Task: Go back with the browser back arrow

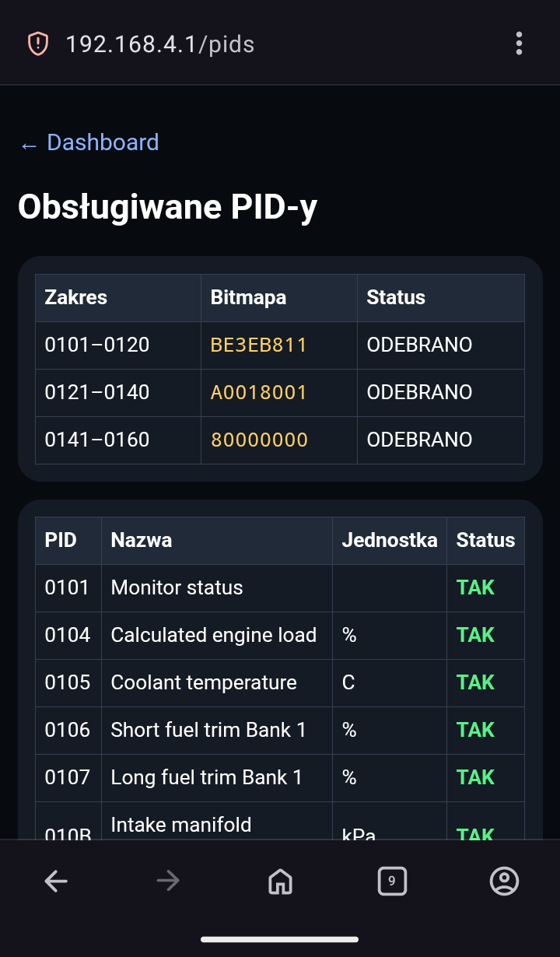Action: 56,881
